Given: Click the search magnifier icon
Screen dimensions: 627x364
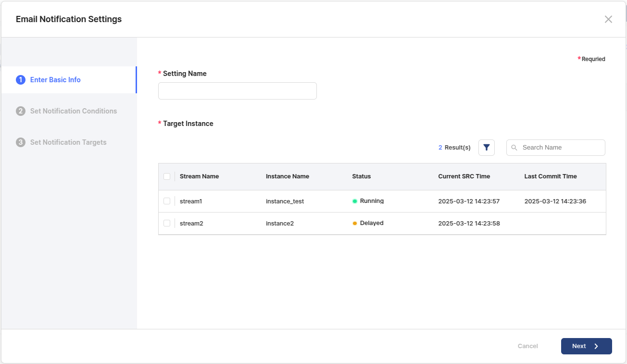Looking at the screenshot, I should pyautogui.click(x=514, y=148).
